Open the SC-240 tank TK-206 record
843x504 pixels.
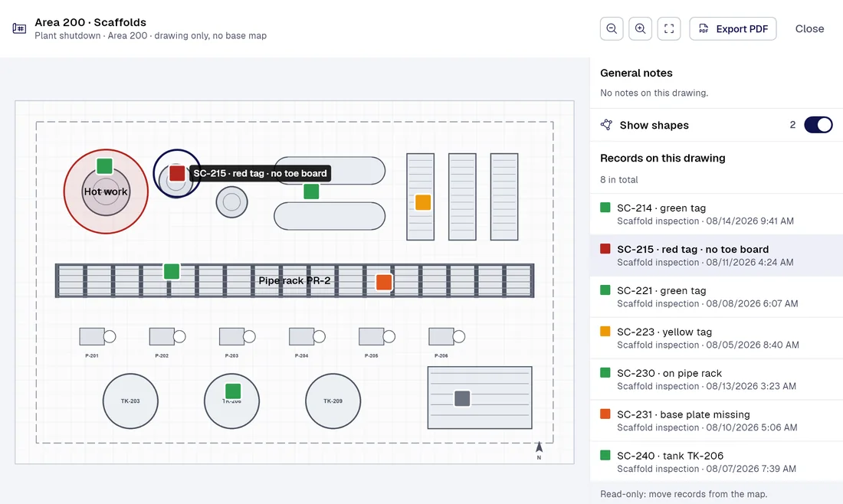(716, 462)
